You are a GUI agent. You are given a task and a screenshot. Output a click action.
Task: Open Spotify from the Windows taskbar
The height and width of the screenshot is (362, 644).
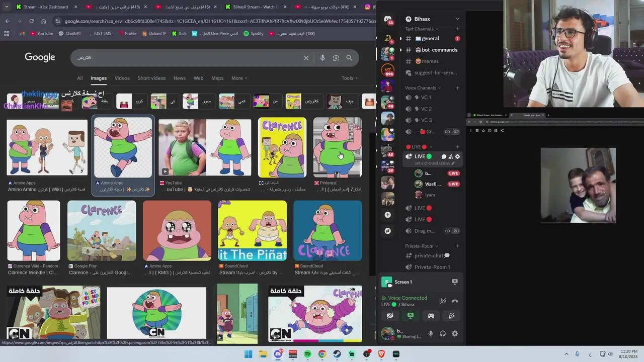[307, 354]
